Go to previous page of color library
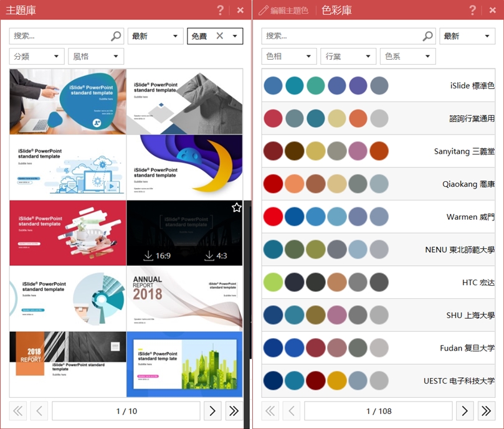This screenshot has width=504, height=429. pyautogui.click(x=292, y=411)
